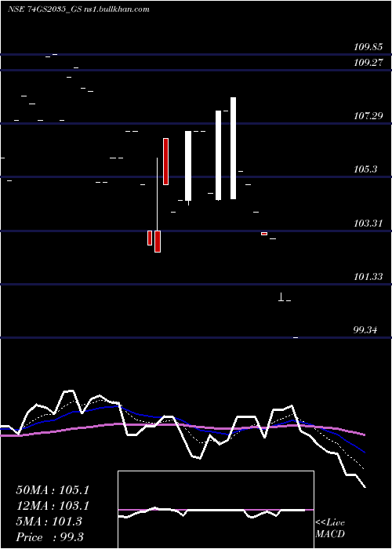Click the Price : 99.3 readout
The height and width of the screenshot is (549, 392).
click(x=49, y=537)
